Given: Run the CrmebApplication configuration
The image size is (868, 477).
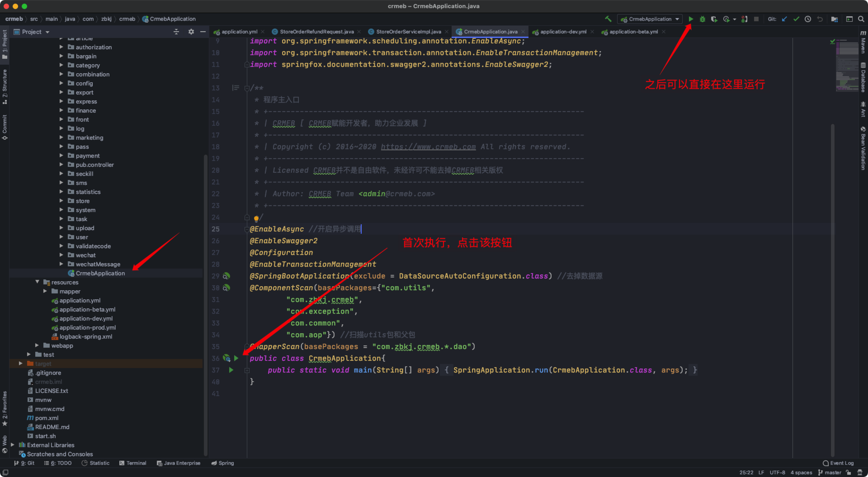Looking at the screenshot, I should tap(691, 19).
